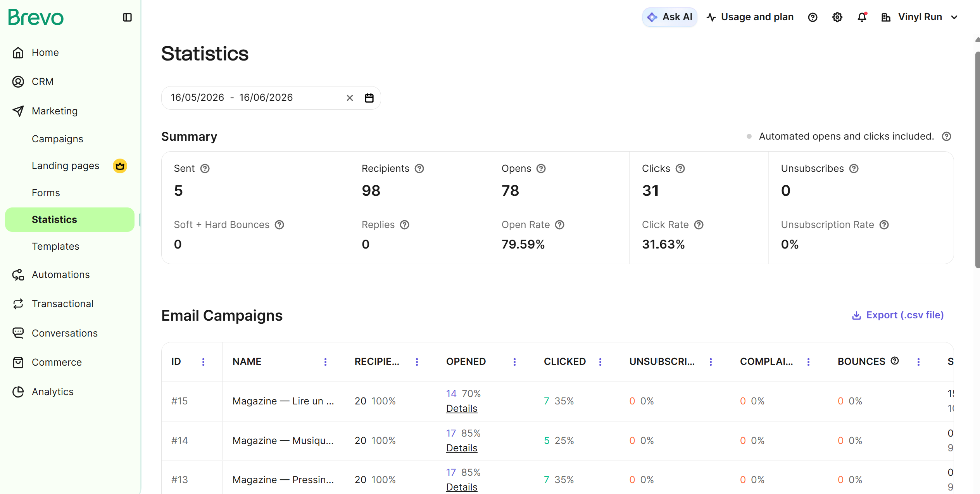
Task: View Details for campaign #15 opens
Action: pyautogui.click(x=461, y=409)
